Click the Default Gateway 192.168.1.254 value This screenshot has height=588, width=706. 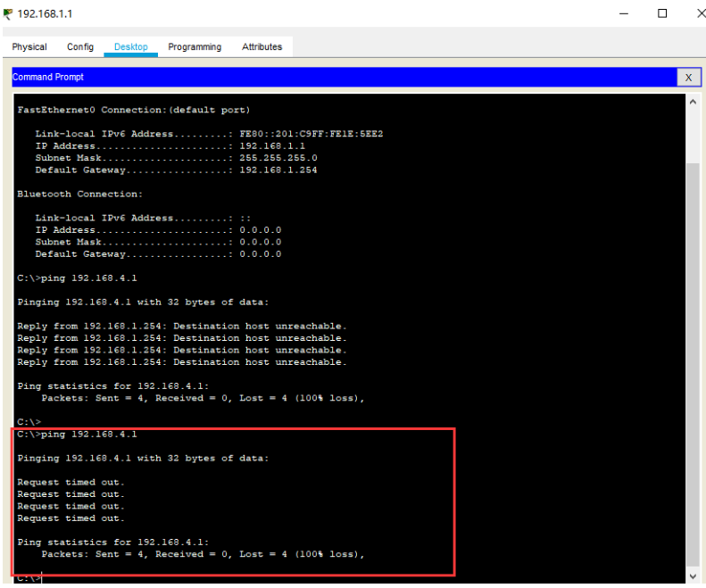tap(278, 170)
